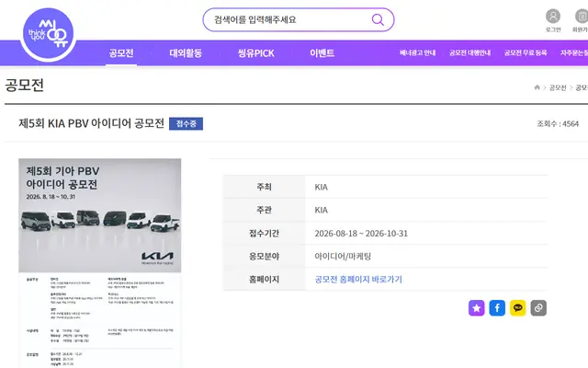Click the KIA value in 주최 row
Viewport: 588px width, 368px height.
[x=321, y=187]
